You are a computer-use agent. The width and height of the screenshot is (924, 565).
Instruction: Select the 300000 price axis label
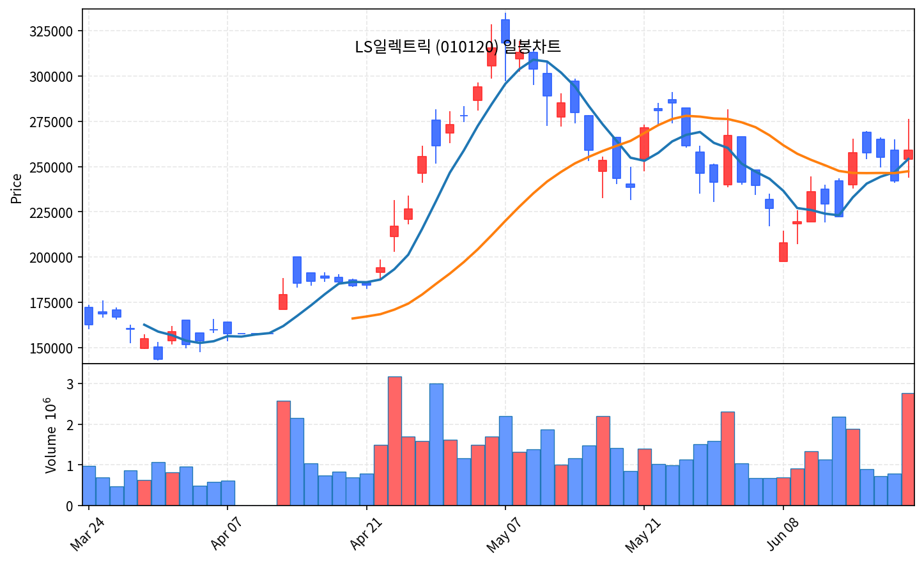(x=52, y=77)
